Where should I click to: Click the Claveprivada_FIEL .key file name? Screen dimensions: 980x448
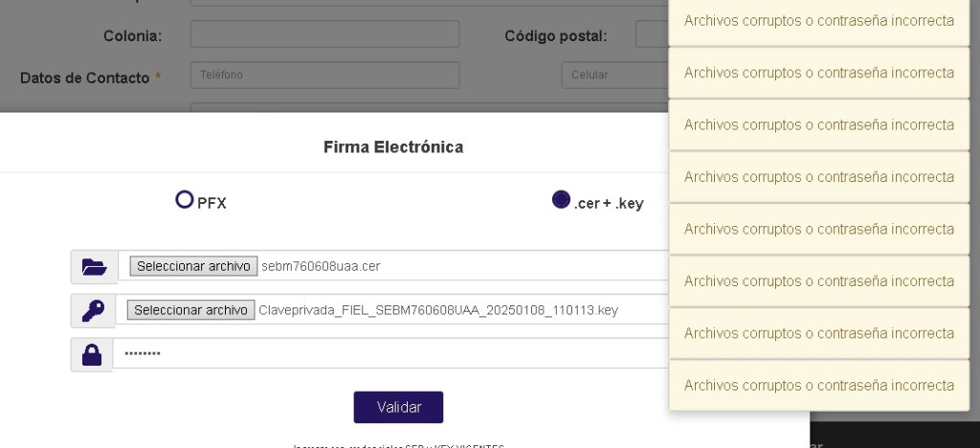pyautogui.click(x=438, y=310)
